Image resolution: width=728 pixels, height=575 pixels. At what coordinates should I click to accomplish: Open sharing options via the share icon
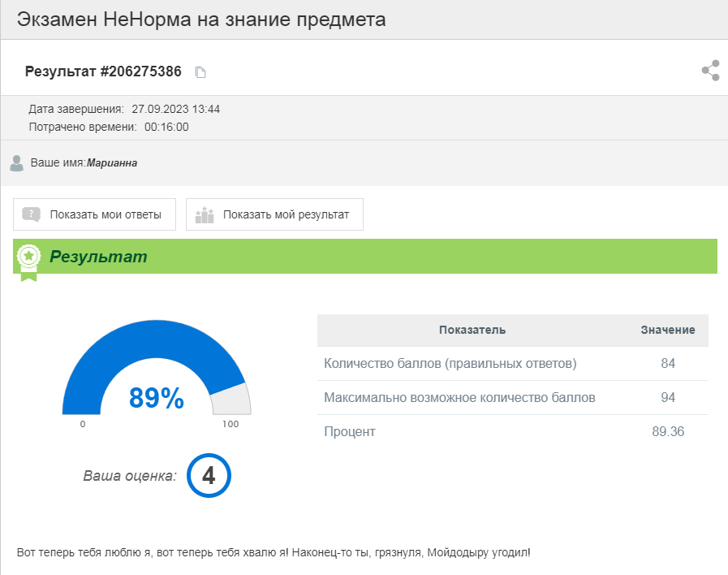click(x=710, y=71)
